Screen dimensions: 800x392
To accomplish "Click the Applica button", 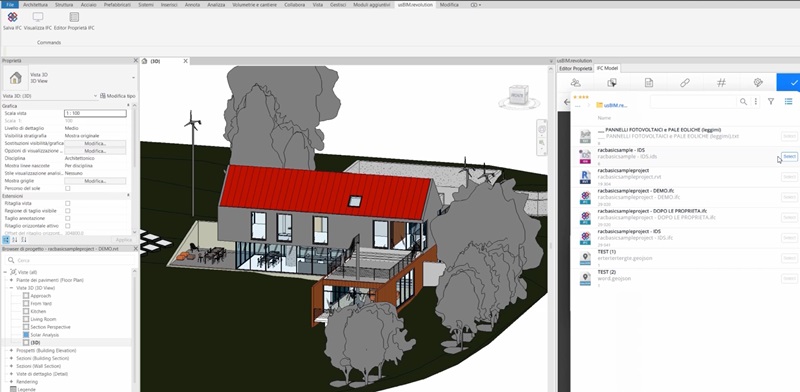I will point(123,239).
